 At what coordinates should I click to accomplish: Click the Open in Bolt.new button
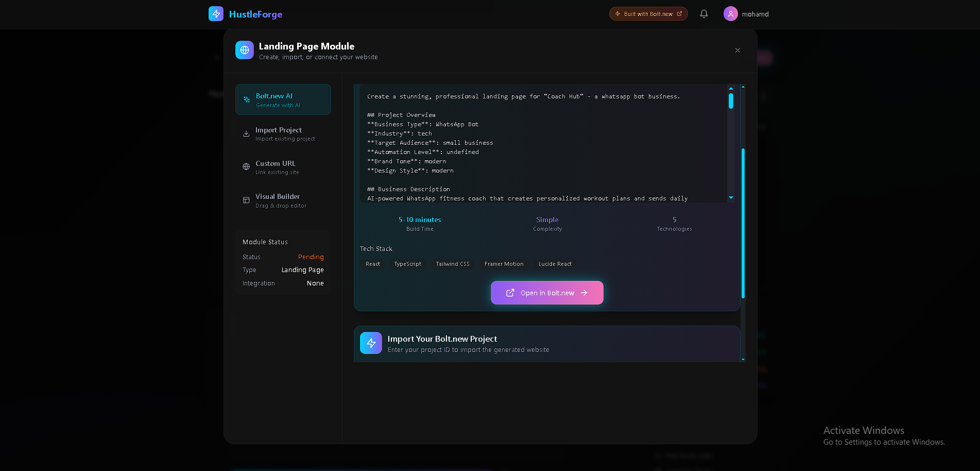click(x=547, y=293)
